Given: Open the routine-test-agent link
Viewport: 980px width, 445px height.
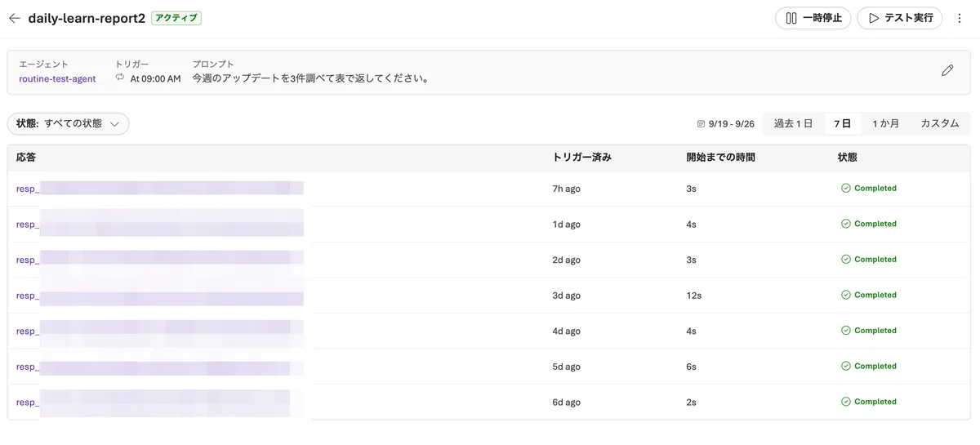Looking at the screenshot, I should (57, 79).
